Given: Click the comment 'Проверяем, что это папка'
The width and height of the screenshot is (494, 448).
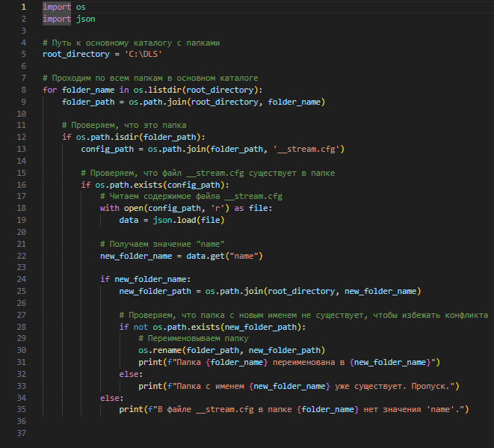Looking at the screenshot, I should (124, 126).
